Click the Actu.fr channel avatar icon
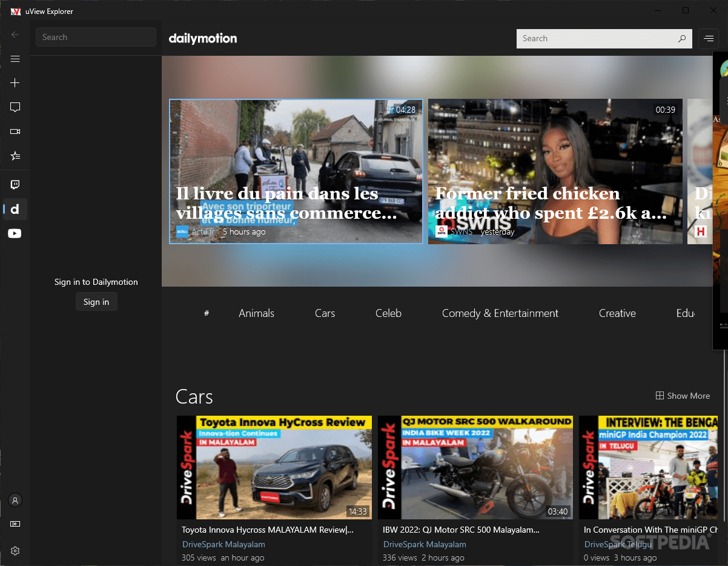 [182, 231]
